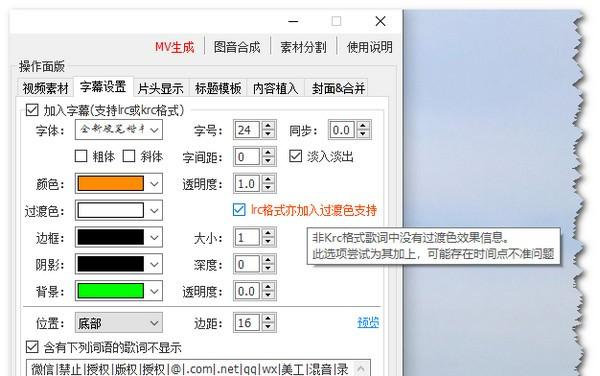Increase the 边距 value
The height and width of the screenshot is (376, 600).
(x=268, y=318)
